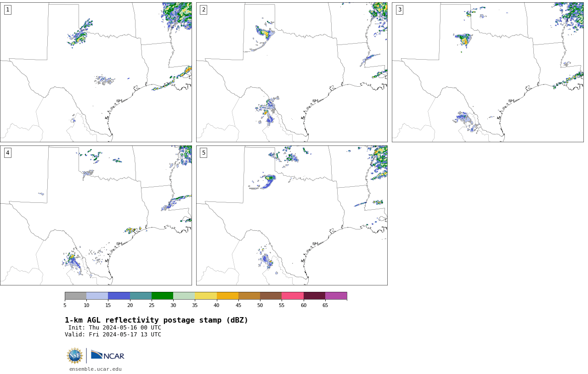Select the pink 55-60 dBZ swatch
588x374 pixels.
[293, 296]
